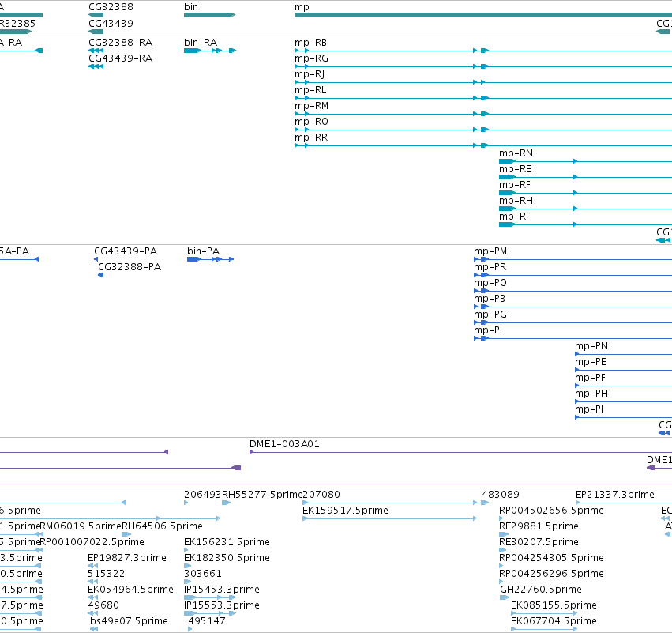Choose protein mp-PO
This screenshot has width=672, height=633.
click(x=490, y=283)
